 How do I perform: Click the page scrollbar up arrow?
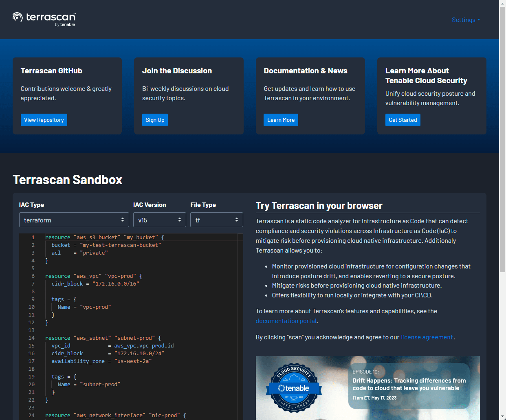coord(502,3)
